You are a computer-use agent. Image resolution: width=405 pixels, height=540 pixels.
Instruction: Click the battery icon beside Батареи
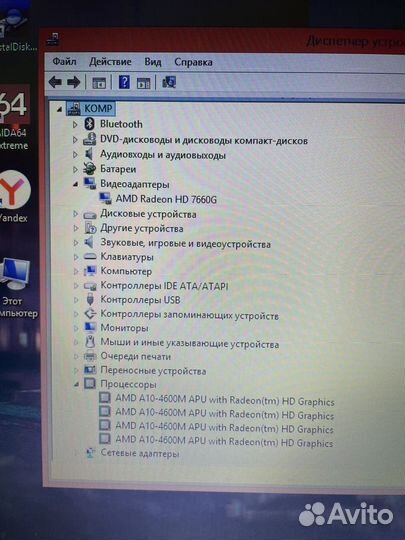point(90,169)
